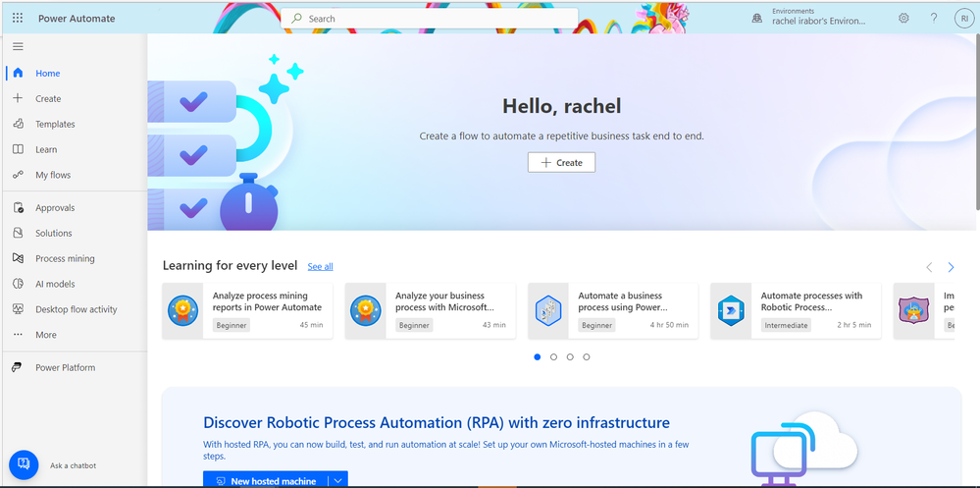Open Approvals in the sidebar
The image size is (980, 488).
(x=55, y=208)
